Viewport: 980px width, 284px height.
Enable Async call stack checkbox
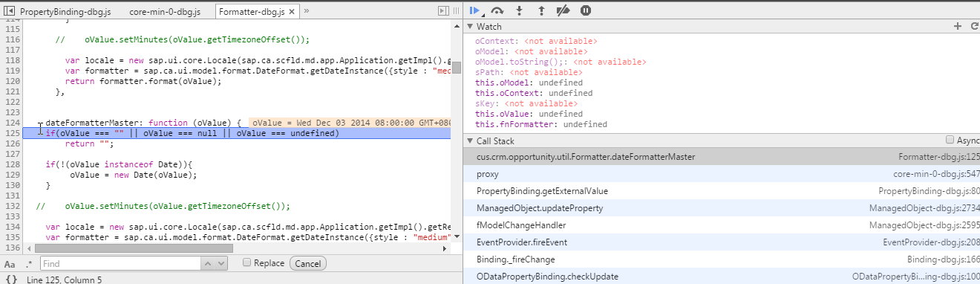coord(950,140)
